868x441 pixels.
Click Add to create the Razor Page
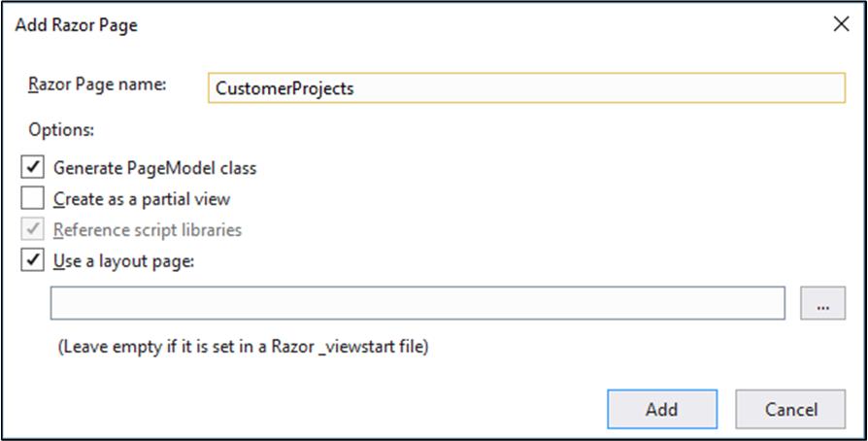pyautogui.click(x=662, y=409)
